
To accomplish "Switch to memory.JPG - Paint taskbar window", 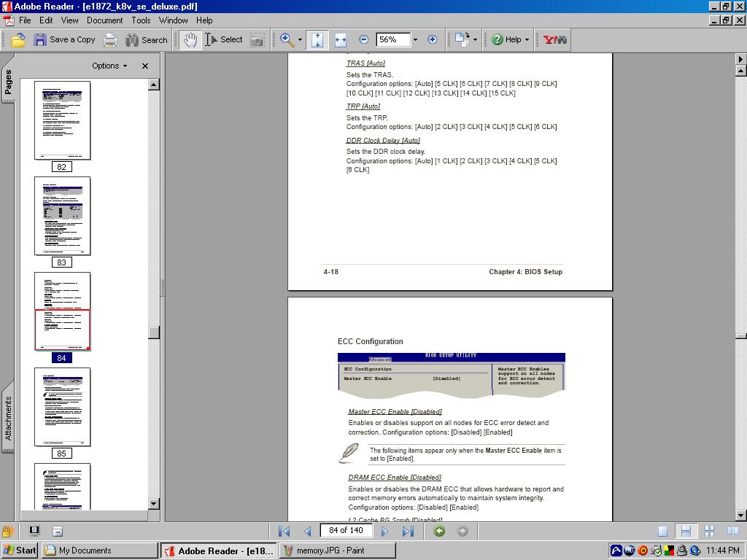I will tap(337, 551).
